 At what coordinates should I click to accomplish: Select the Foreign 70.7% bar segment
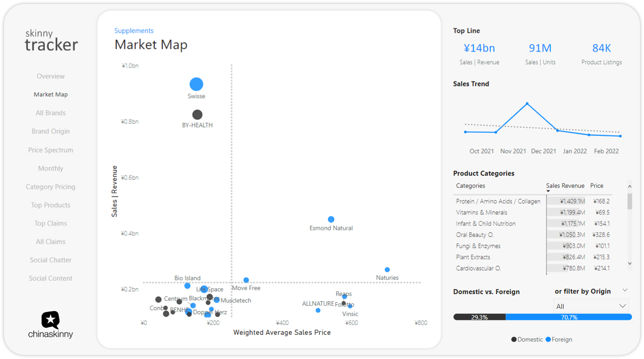[x=569, y=317]
